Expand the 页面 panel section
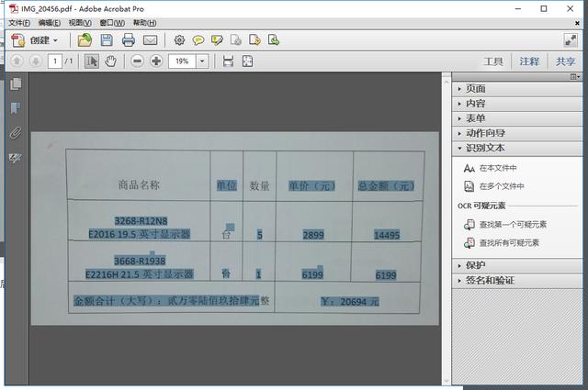 (x=475, y=89)
